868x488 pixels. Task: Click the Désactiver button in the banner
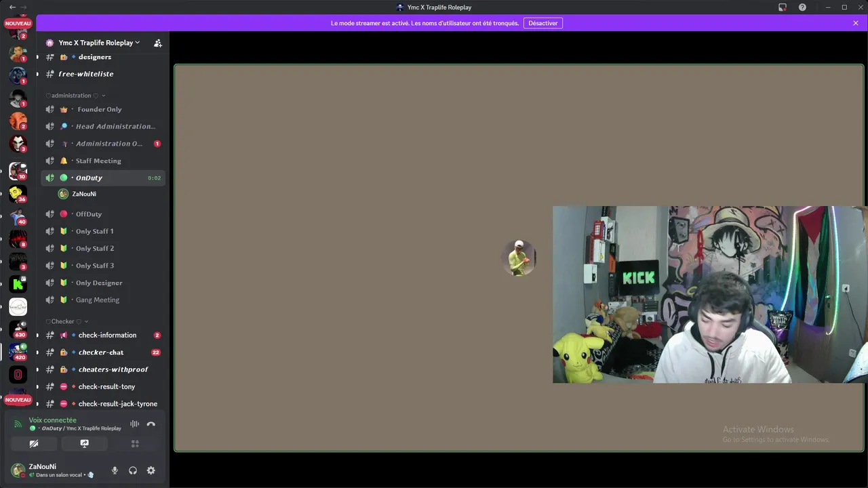click(x=543, y=23)
